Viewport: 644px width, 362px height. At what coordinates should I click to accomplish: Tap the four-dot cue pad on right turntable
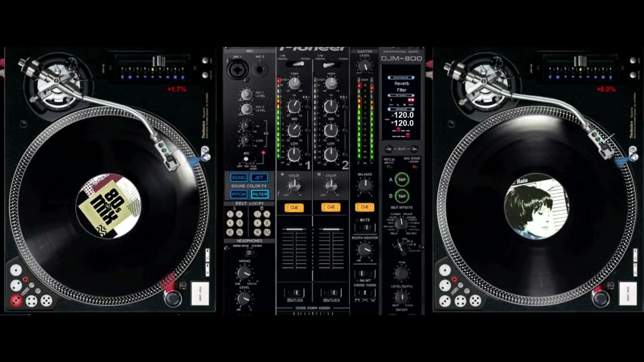coord(460,301)
